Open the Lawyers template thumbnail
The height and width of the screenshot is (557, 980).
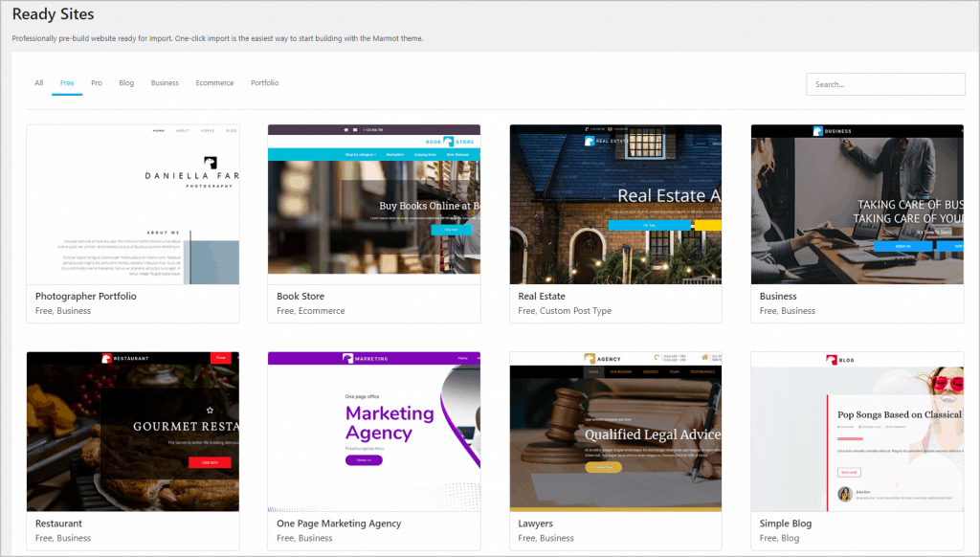(x=615, y=431)
